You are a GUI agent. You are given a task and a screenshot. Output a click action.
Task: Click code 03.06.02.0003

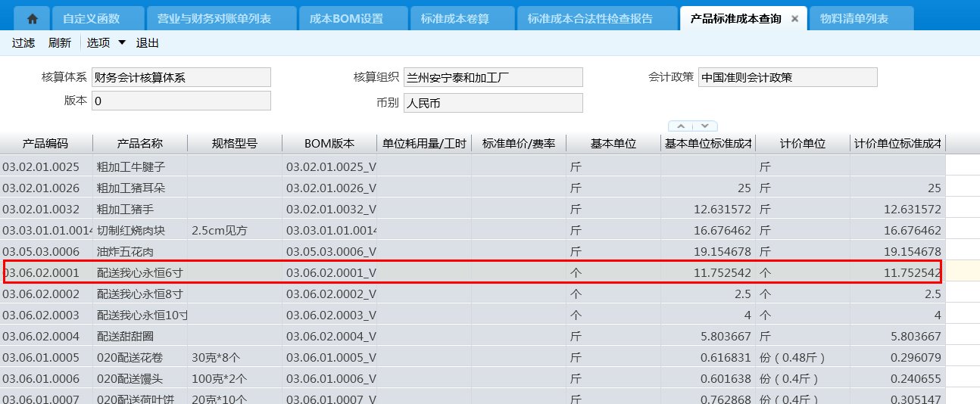(x=41, y=315)
